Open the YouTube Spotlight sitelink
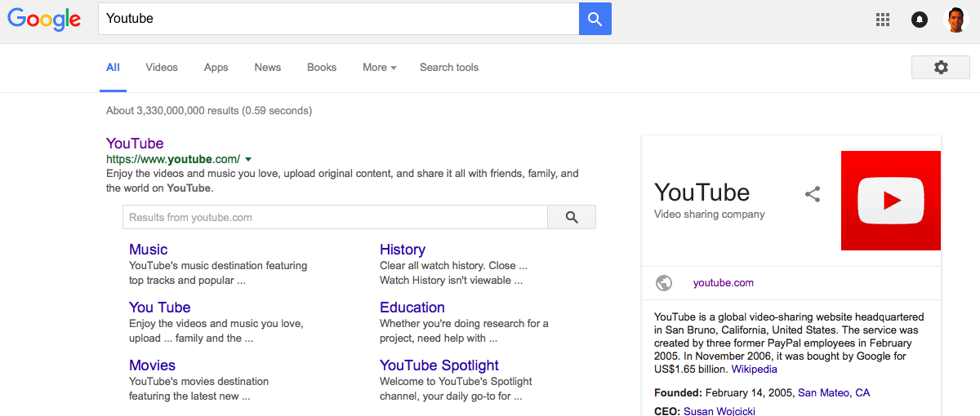 439,365
